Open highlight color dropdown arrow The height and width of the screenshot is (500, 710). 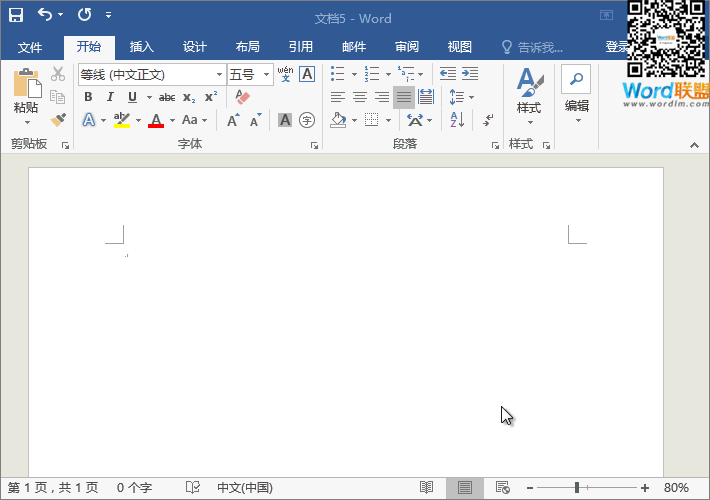138,120
